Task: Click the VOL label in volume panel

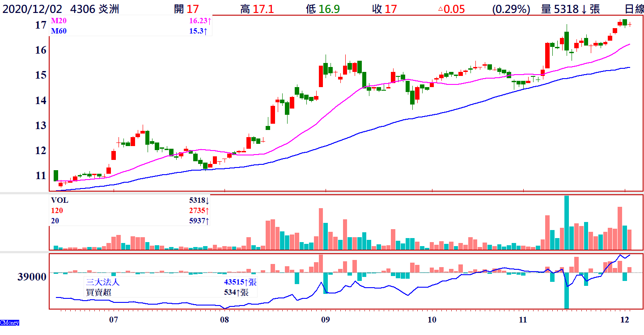Action: (x=59, y=201)
